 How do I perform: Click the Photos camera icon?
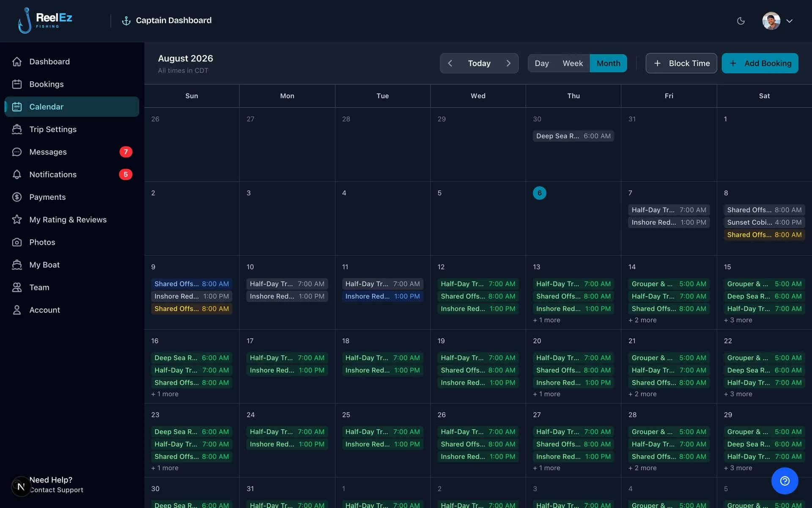pyautogui.click(x=17, y=242)
